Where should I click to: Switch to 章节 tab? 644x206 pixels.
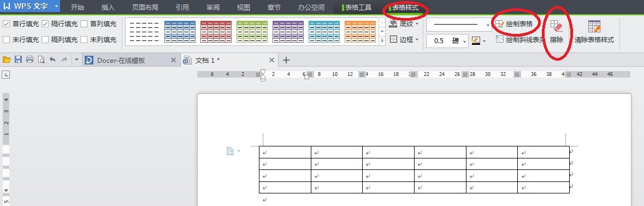tap(274, 7)
